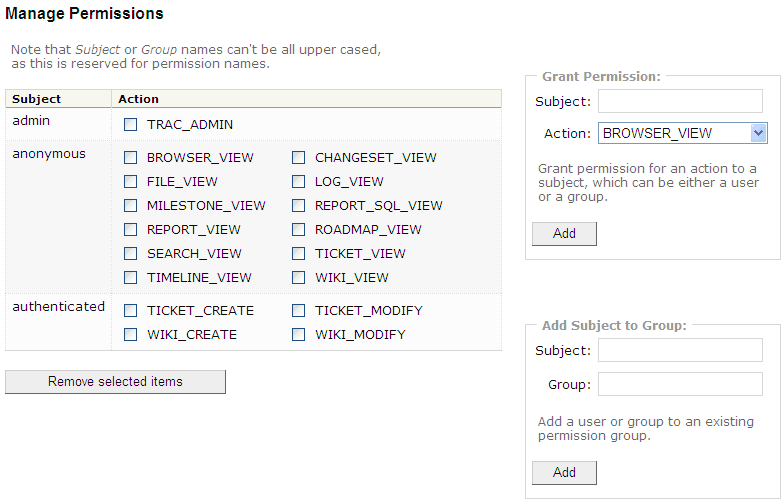Screen dimensions: 784x503
Task: Select the CHANGESET_VIEW checkbox
Action: point(299,157)
